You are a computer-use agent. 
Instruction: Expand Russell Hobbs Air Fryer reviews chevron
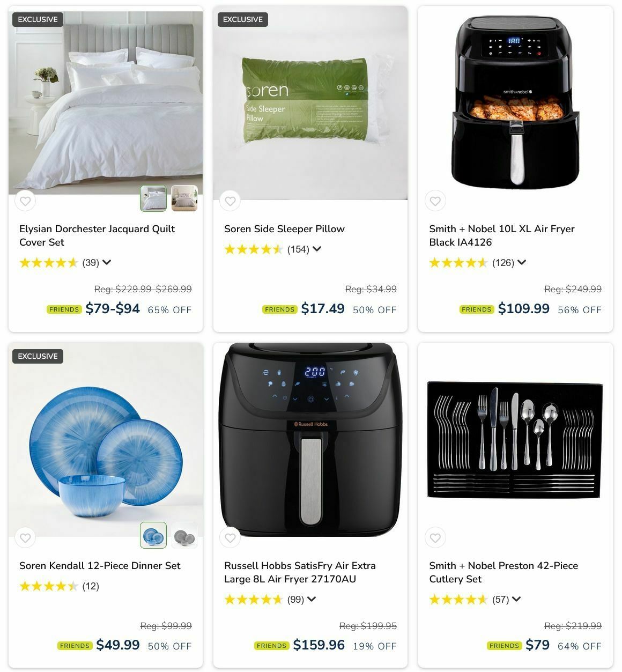click(312, 599)
